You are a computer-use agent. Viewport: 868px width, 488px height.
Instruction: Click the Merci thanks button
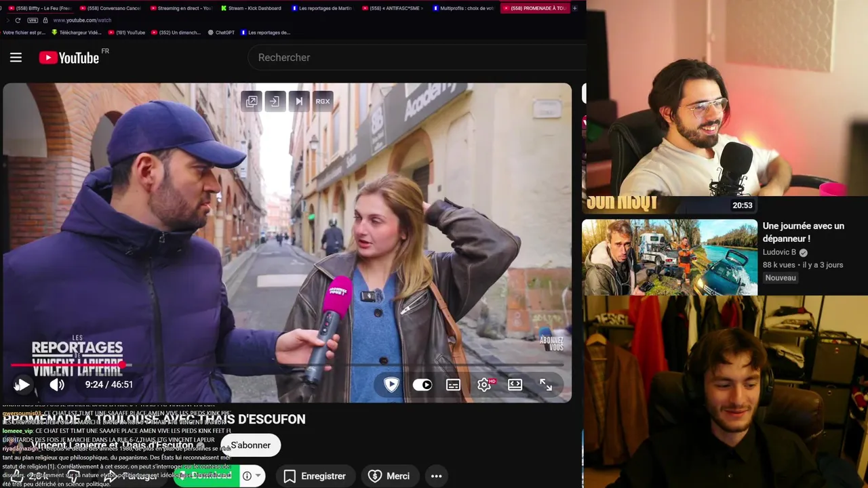389,476
